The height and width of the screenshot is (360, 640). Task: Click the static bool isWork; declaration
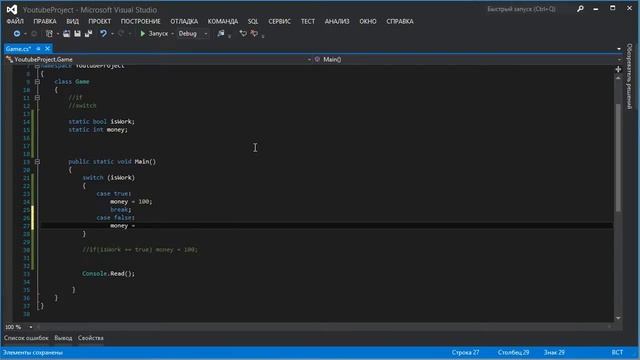pyautogui.click(x=101, y=122)
